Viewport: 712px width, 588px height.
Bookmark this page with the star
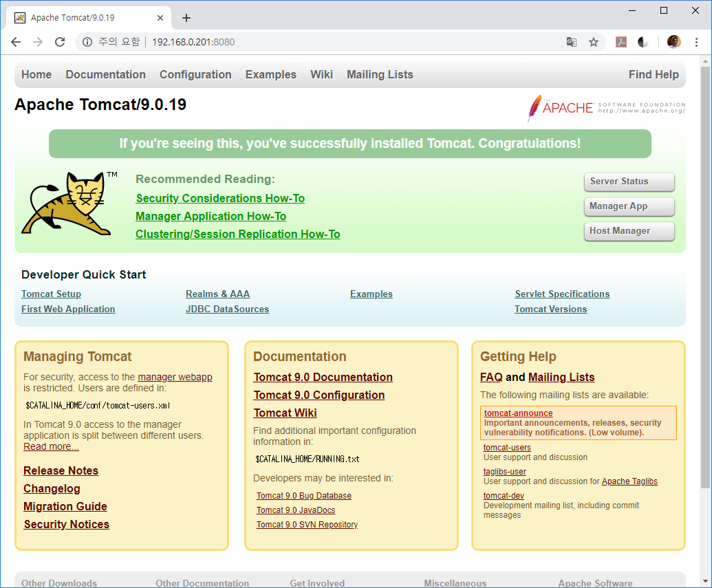click(x=594, y=42)
